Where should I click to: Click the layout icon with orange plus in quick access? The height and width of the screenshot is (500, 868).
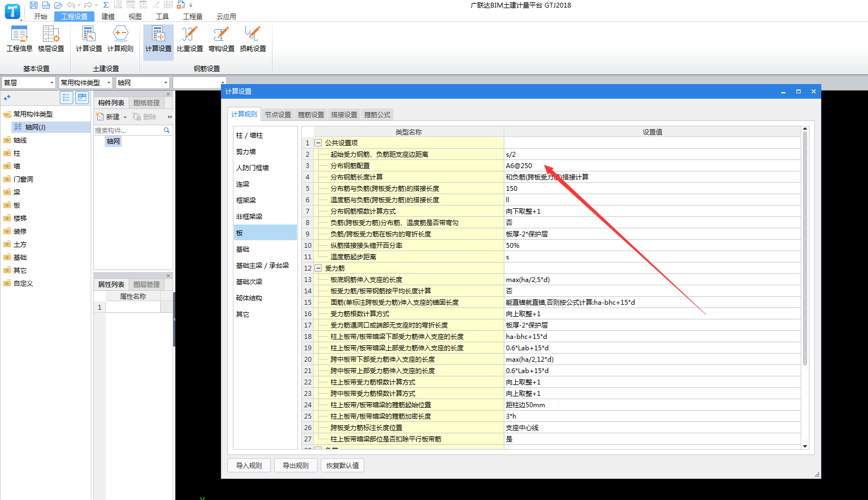pos(181,5)
